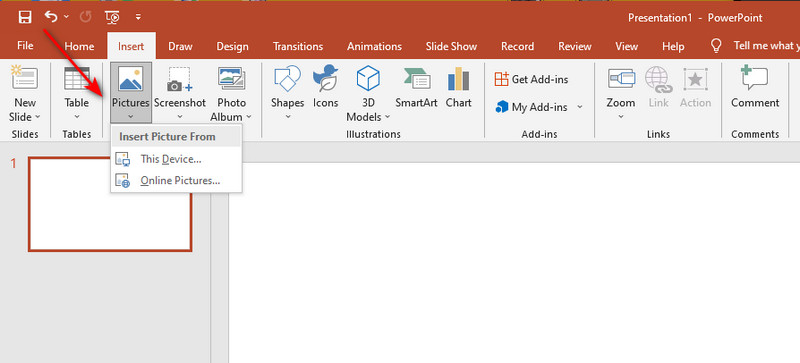
Task: Choose This Device... from Pictures menu
Action: (176, 159)
